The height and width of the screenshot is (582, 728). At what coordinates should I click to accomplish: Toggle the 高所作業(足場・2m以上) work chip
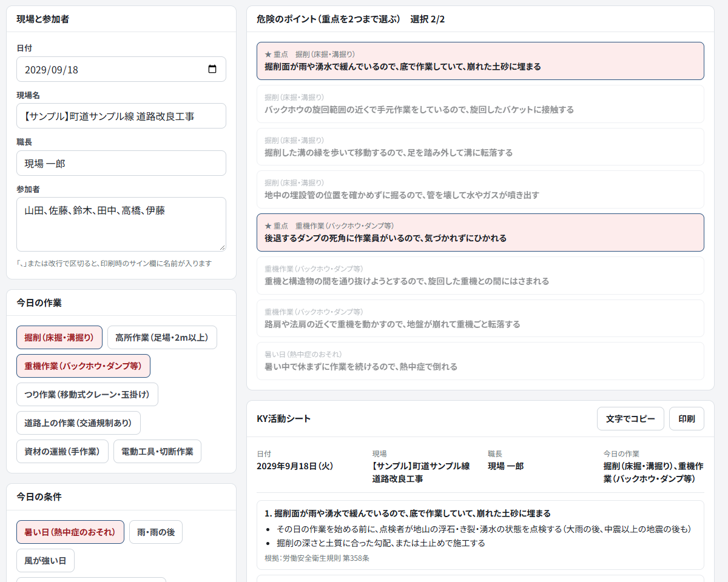pos(162,337)
